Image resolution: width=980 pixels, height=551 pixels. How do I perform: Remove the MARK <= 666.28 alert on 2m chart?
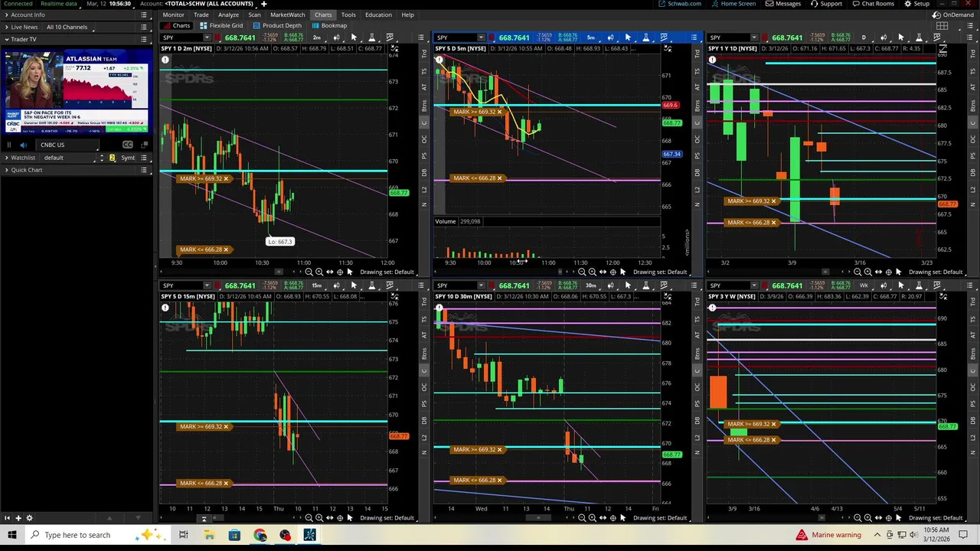click(x=226, y=249)
